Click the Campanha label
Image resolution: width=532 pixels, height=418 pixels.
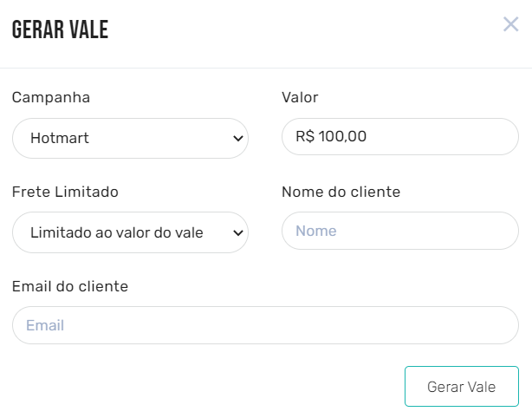click(x=51, y=97)
